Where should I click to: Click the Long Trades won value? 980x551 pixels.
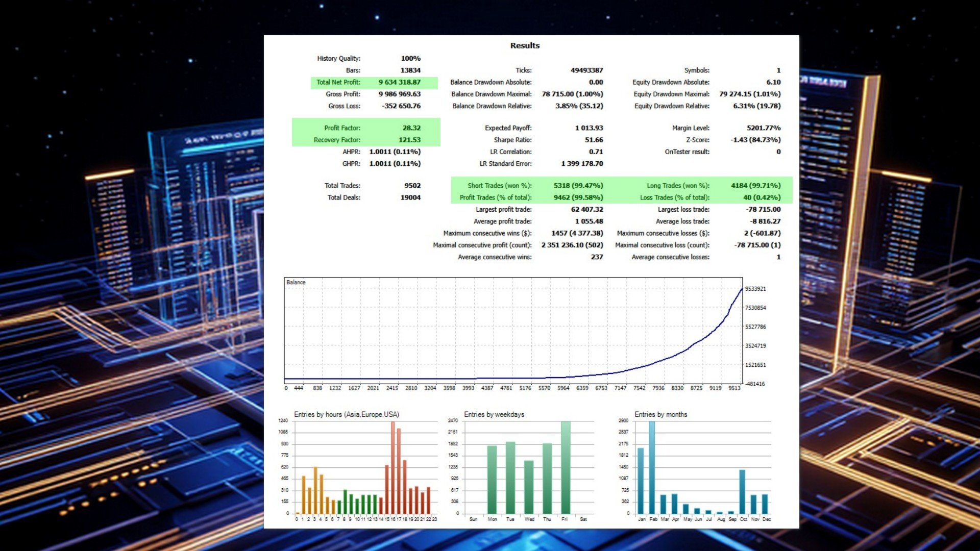pyautogui.click(x=755, y=186)
